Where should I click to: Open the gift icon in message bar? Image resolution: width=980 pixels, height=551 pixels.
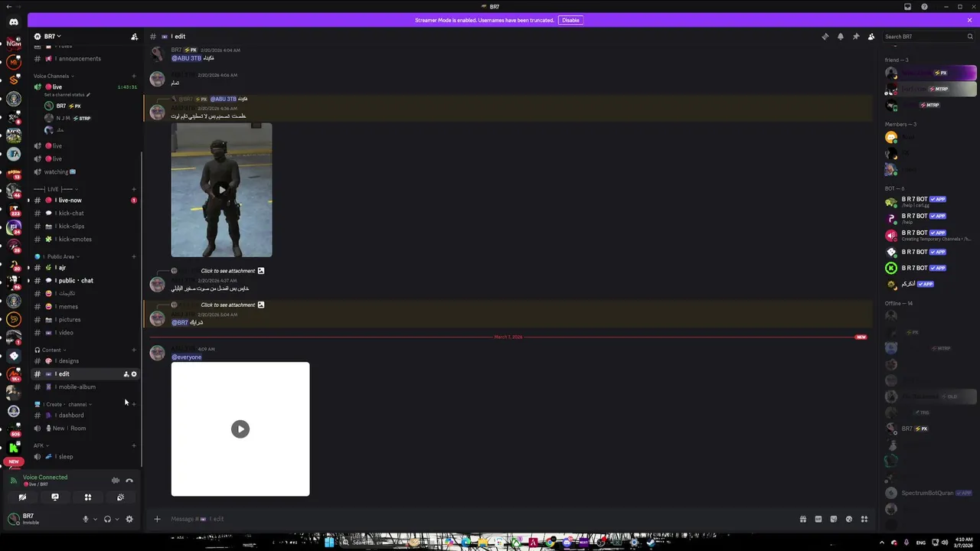pos(803,519)
